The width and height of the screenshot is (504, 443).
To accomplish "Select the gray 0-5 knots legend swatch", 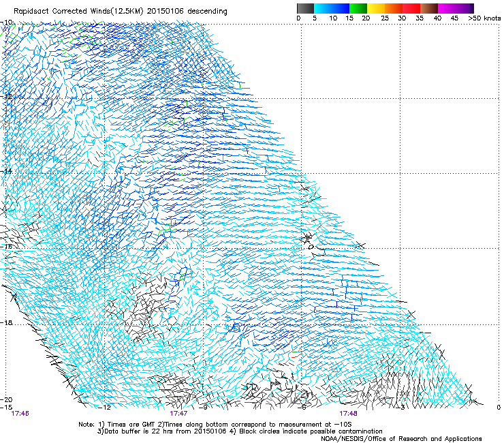I will point(305,8).
